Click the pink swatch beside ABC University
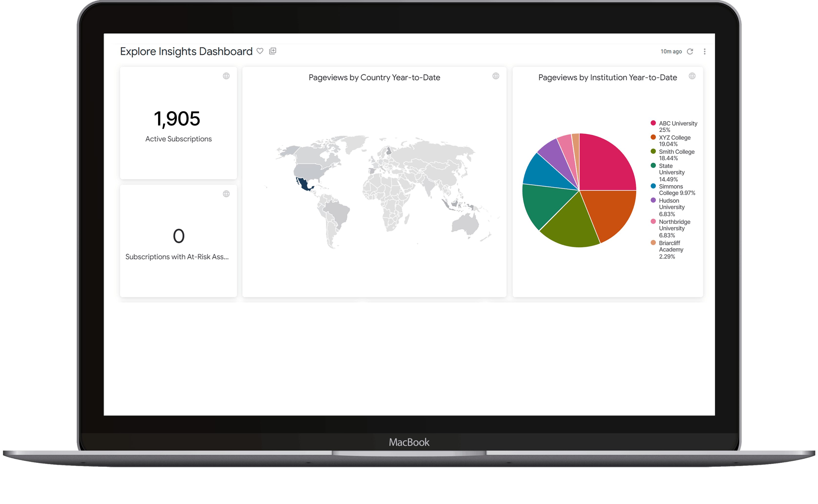 tap(653, 123)
